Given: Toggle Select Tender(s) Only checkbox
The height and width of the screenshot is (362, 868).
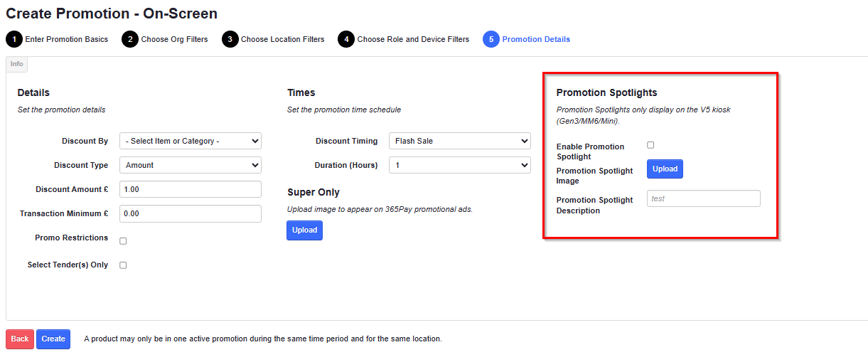Looking at the screenshot, I should pos(123,265).
